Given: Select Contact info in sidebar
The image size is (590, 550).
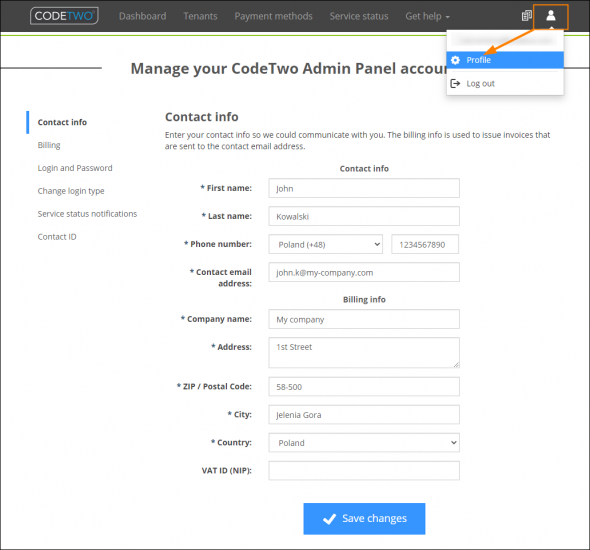Looking at the screenshot, I should pos(62,122).
